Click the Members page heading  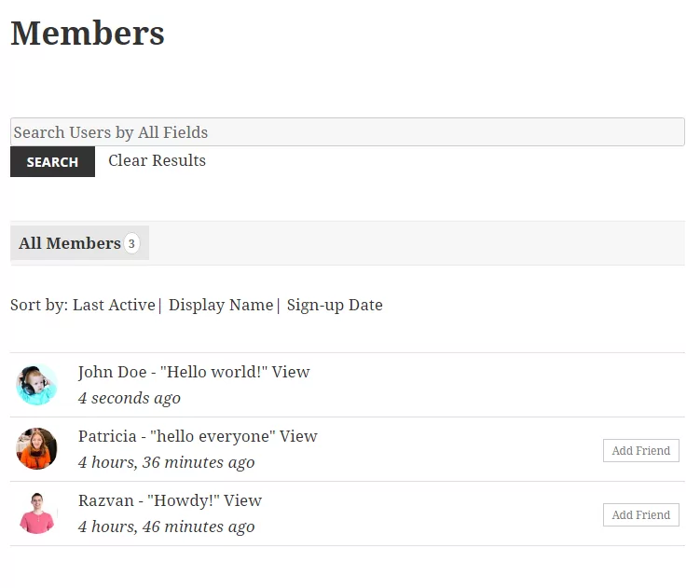88,33
